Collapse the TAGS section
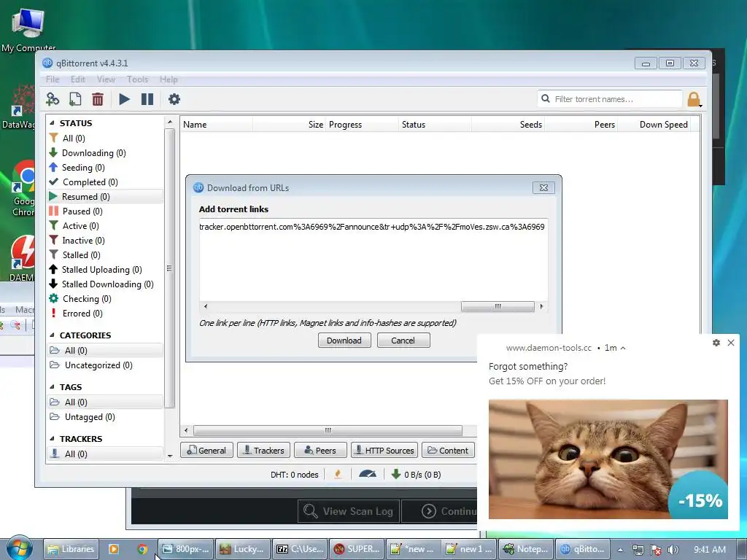The height and width of the screenshot is (560, 747). 52,387
